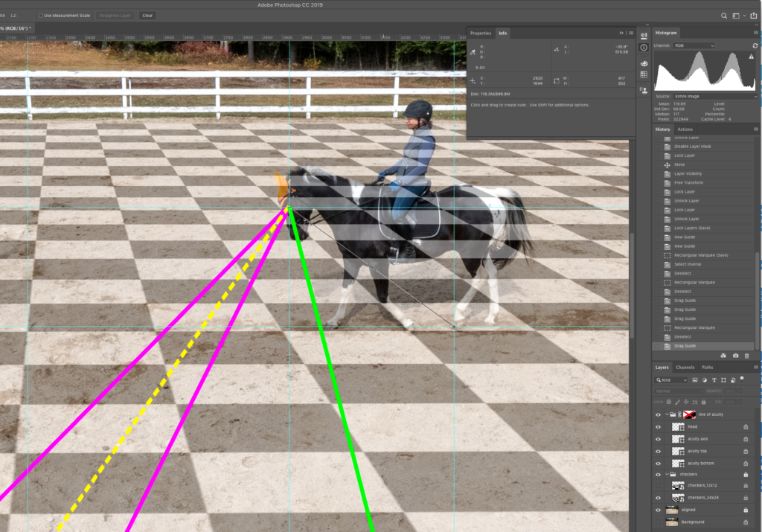
Task: Switch to the Channels tab
Action: coord(685,368)
